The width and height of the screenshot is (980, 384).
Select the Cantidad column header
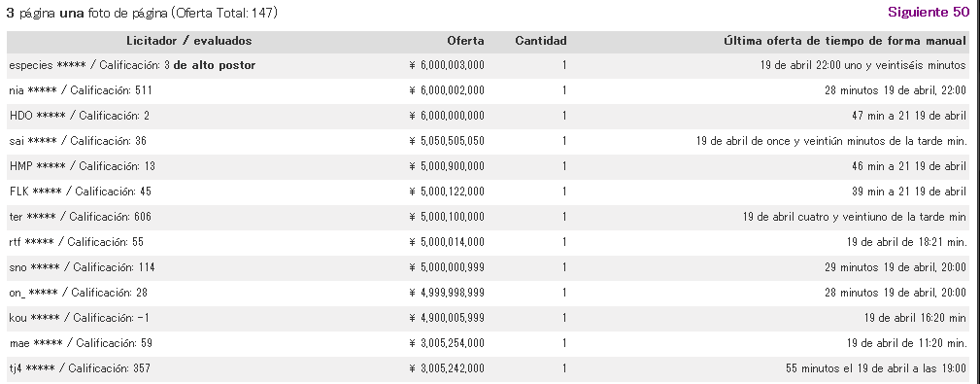(x=541, y=41)
